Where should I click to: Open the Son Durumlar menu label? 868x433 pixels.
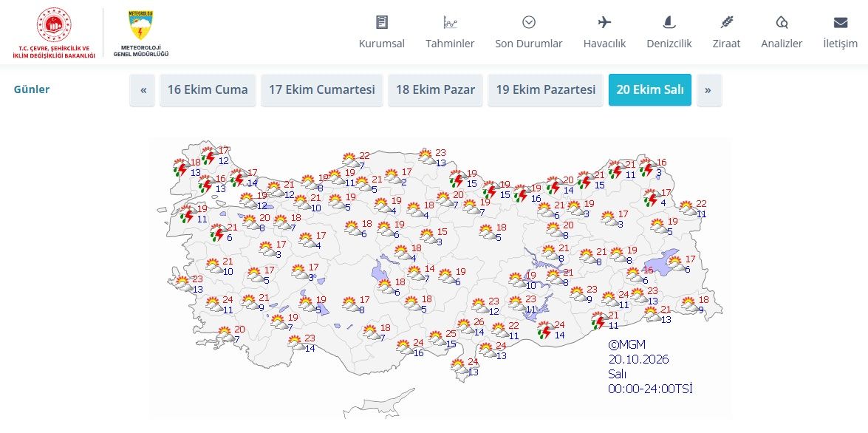[529, 44]
